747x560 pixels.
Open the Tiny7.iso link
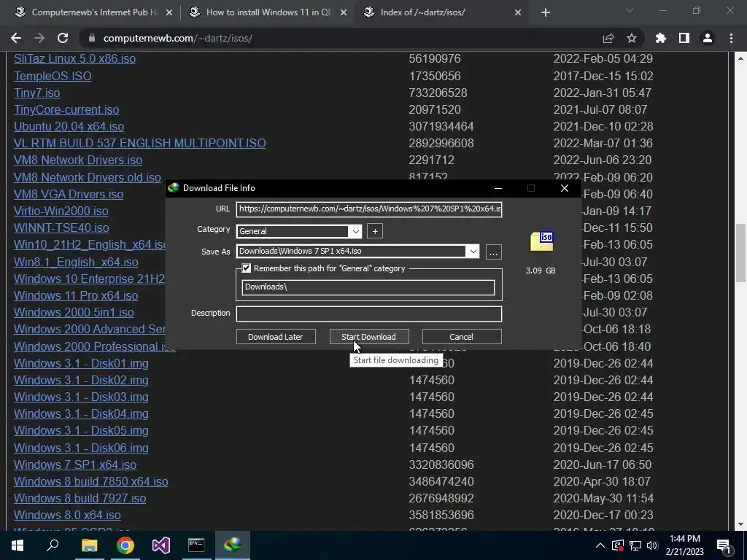[36, 93]
